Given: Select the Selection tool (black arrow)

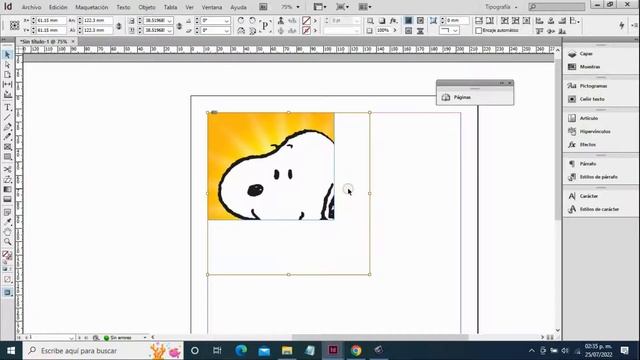Looking at the screenshot, I should pyautogui.click(x=7, y=55).
